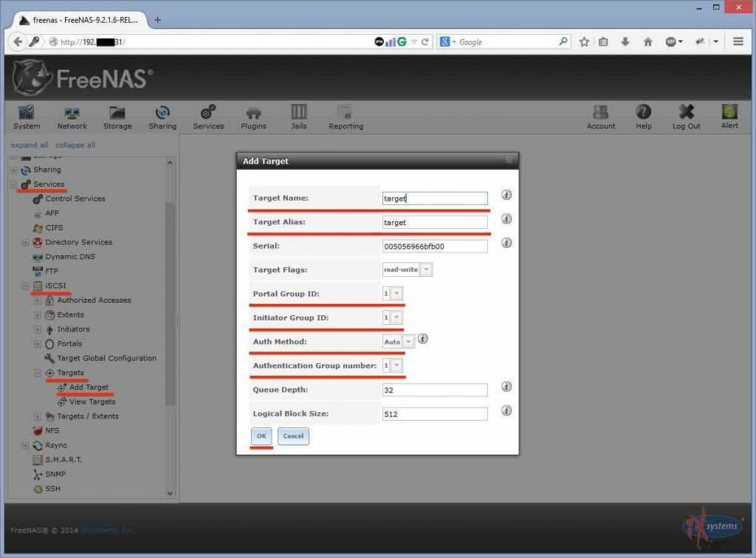Click the Target Alias input field
Viewport: 756px width, 558px height.
click(x=435, y=222)
